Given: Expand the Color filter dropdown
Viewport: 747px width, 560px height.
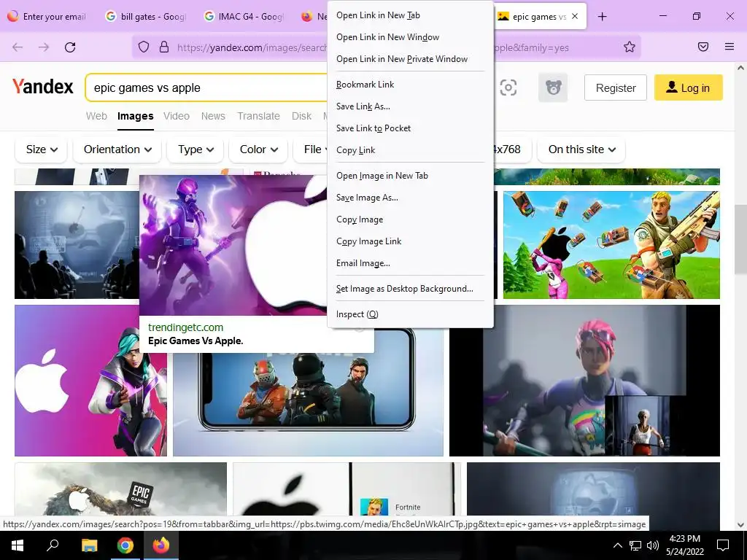Looking at the screenshot, I should click(x=259, y=149).
